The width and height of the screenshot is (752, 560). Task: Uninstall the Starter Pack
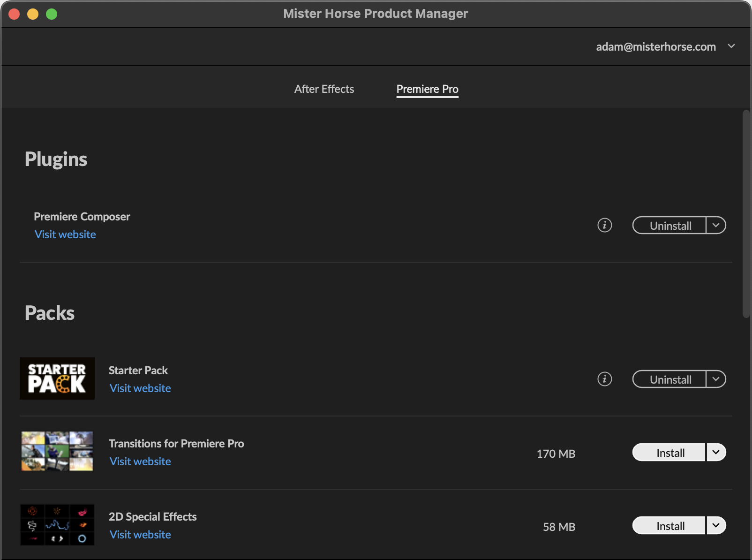[x=669, y=379]
